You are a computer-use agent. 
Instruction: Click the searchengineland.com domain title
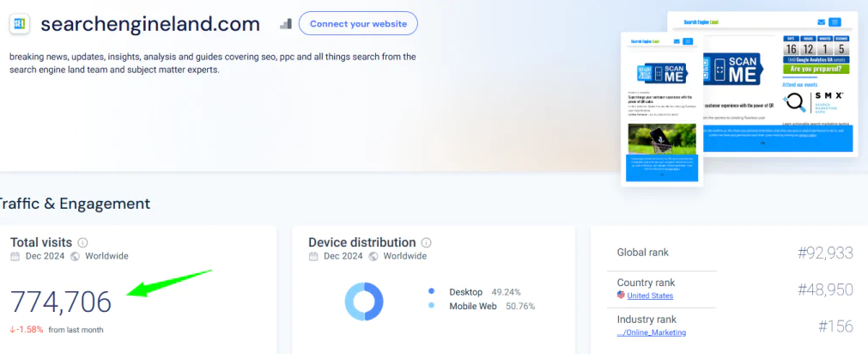point(150,23)
